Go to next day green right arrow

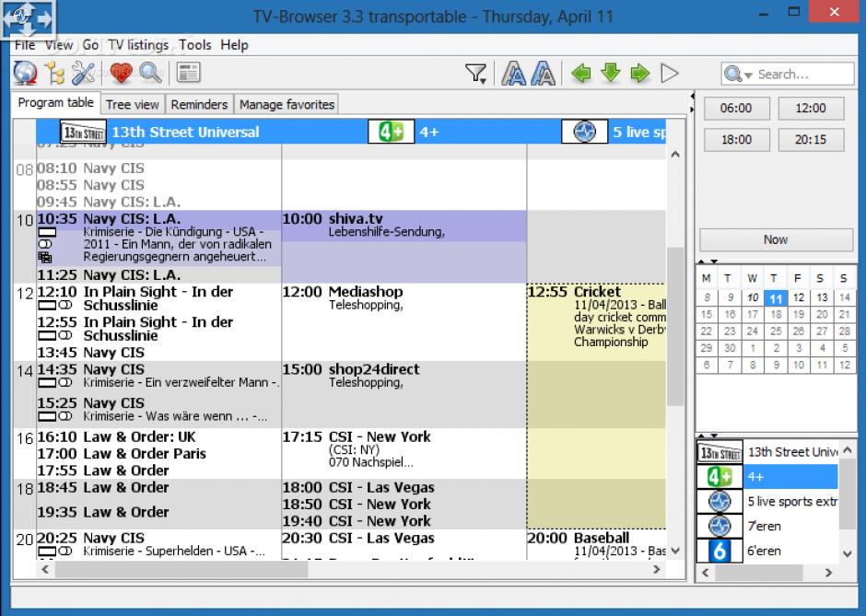(x=639, y=73)
